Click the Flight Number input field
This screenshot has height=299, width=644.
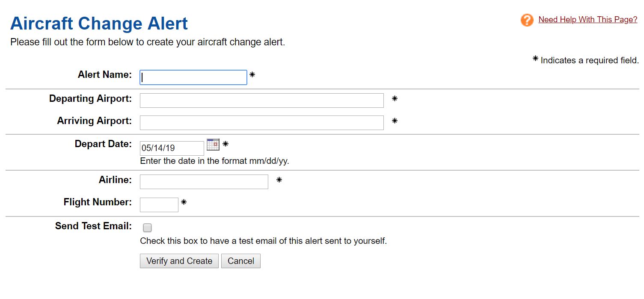pyautogui.click(x=158, y=204)
